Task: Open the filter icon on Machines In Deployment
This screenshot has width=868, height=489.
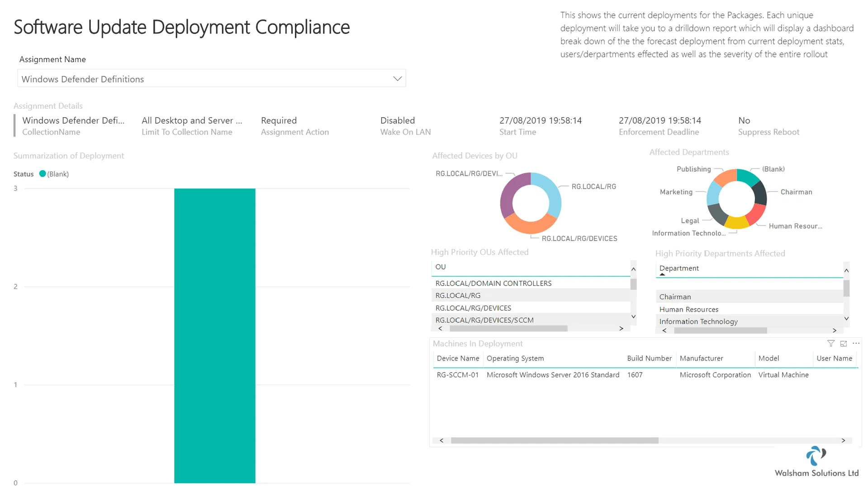Action: [x=830, y=344]
